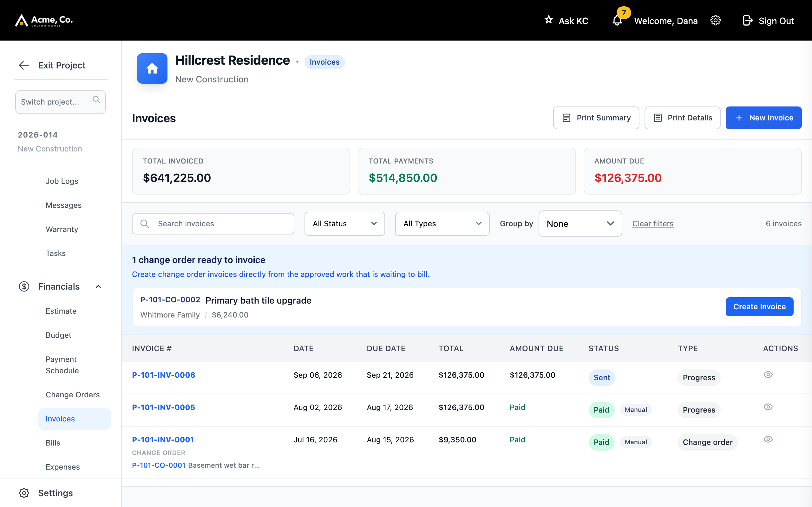Open the notifications bell icon

617,21
